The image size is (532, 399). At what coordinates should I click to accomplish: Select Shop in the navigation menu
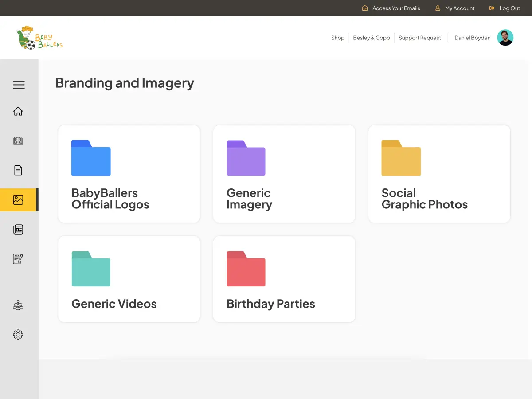[x=338, y=38]
